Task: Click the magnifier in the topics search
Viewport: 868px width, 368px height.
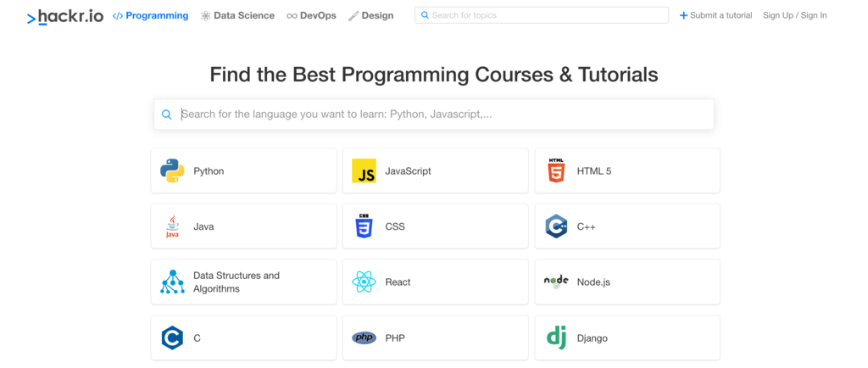Action: pos(425,15)
